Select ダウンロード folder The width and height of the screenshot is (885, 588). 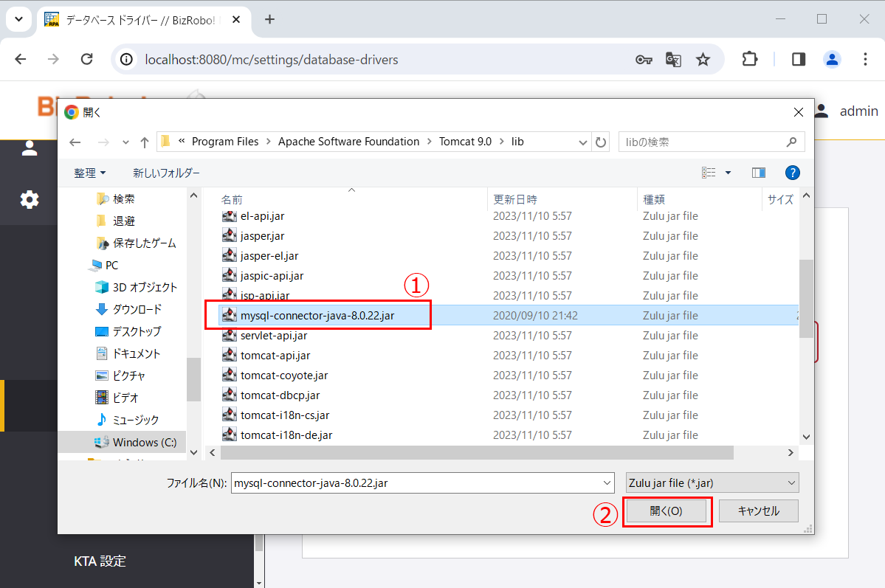click(137, 309)
